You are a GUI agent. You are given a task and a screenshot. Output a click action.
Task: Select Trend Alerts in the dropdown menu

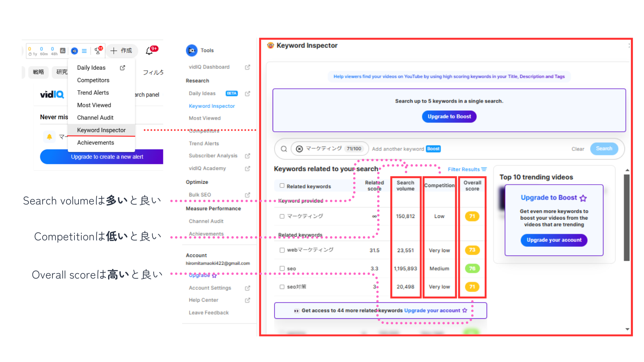93,93
